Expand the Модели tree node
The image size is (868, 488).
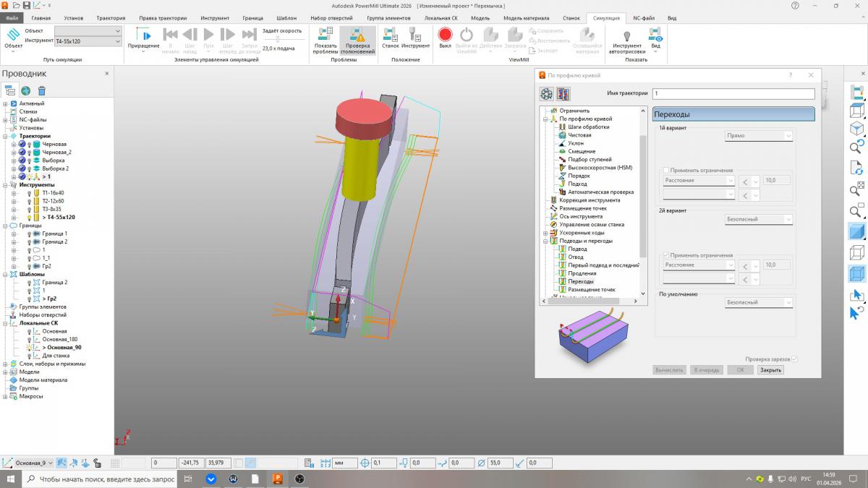pyautogui.click(x=5, y=372)
